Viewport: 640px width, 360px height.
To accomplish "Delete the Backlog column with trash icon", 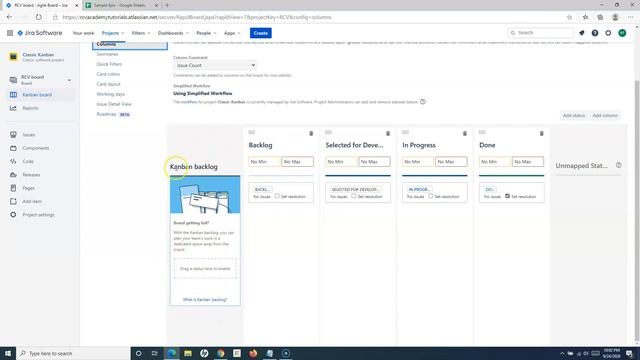I will point(311,133).
